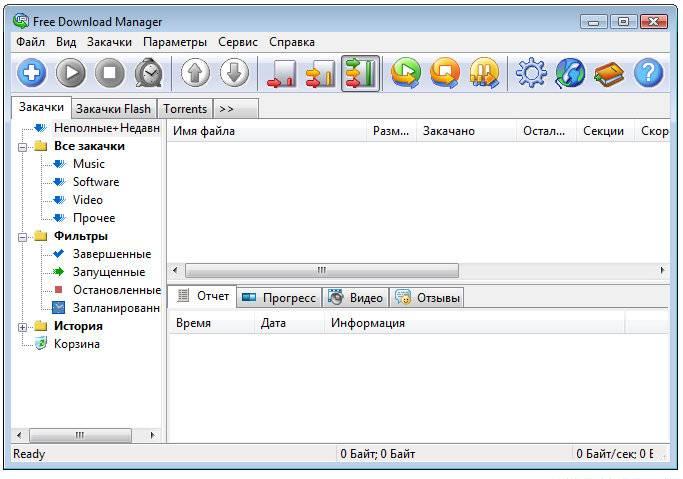
Task: Open the Корзина recycle bin item
Action: [x=77, y=344]
